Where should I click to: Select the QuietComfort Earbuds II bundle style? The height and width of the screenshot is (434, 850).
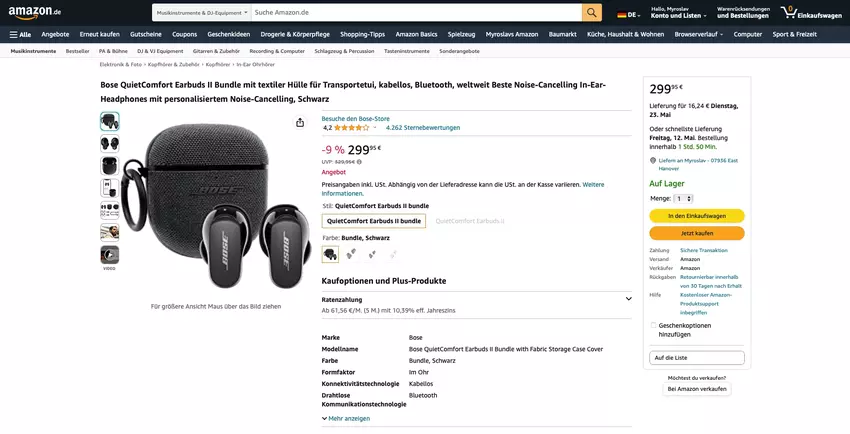(x=374, y=221)
